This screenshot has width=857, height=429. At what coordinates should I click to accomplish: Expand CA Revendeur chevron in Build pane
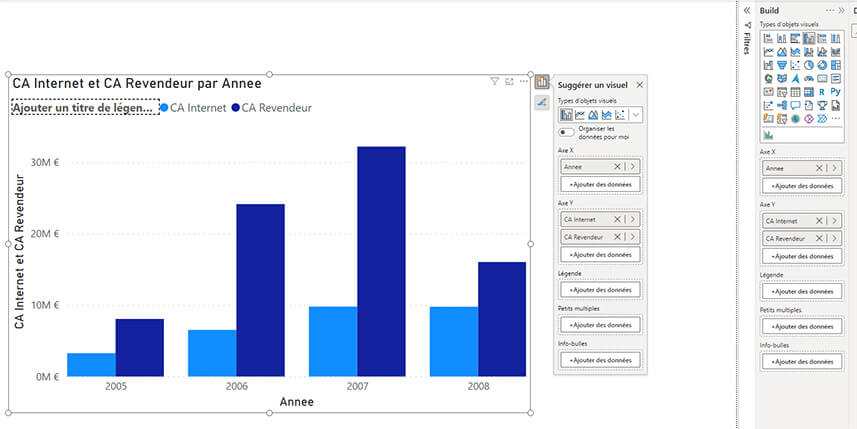(x=835, y=238)
